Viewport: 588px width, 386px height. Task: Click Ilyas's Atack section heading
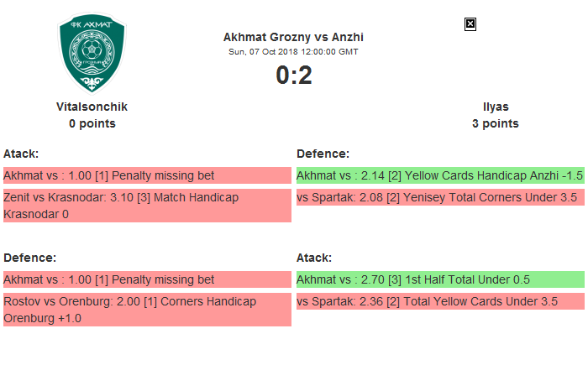pos(314,258)
